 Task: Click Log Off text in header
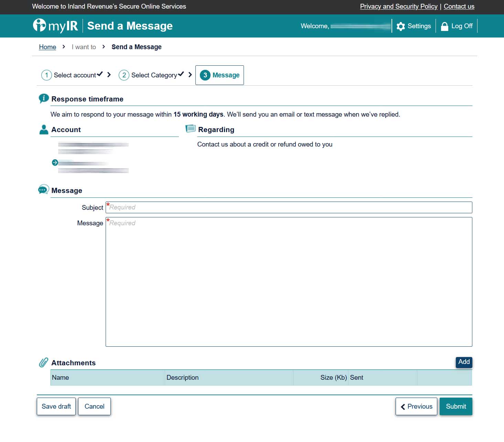tap(462, 26)
